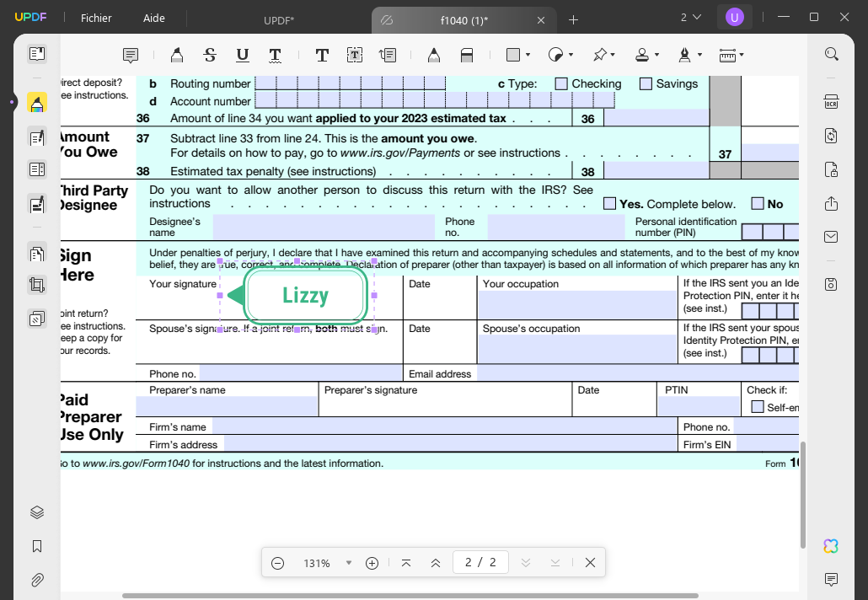868x600 pixels.
Task: Open the comments panel icon bottom right
Action: tap(831, 580)
